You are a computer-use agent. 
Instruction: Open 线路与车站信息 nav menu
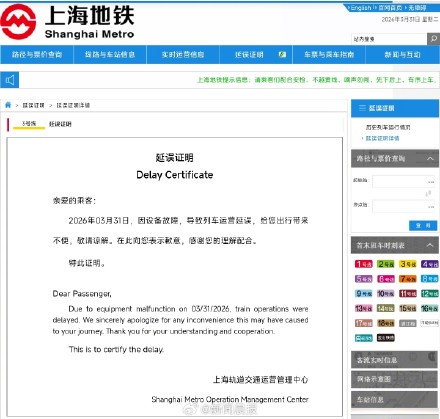[110, 54]
